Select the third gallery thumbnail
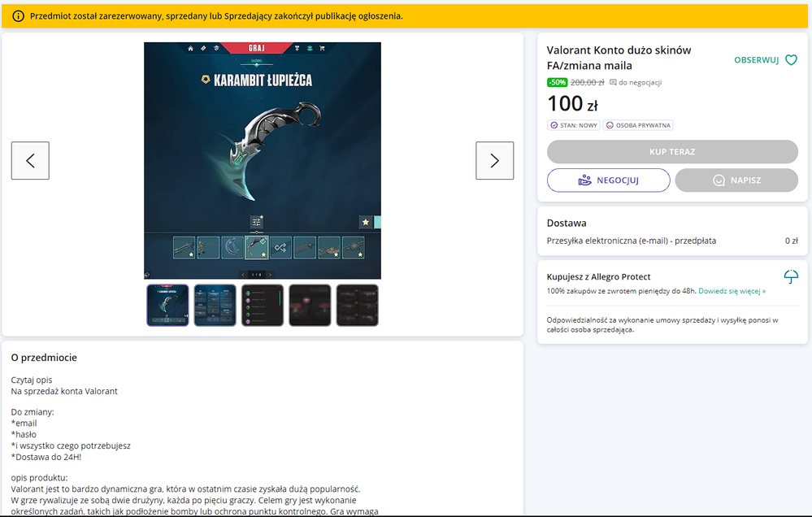812x517 pixels. coord(263,305)
